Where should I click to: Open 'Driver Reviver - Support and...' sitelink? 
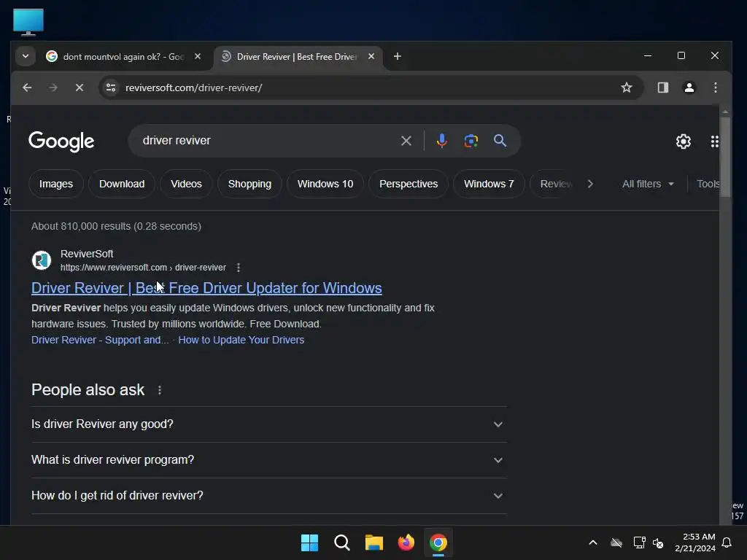100,340
